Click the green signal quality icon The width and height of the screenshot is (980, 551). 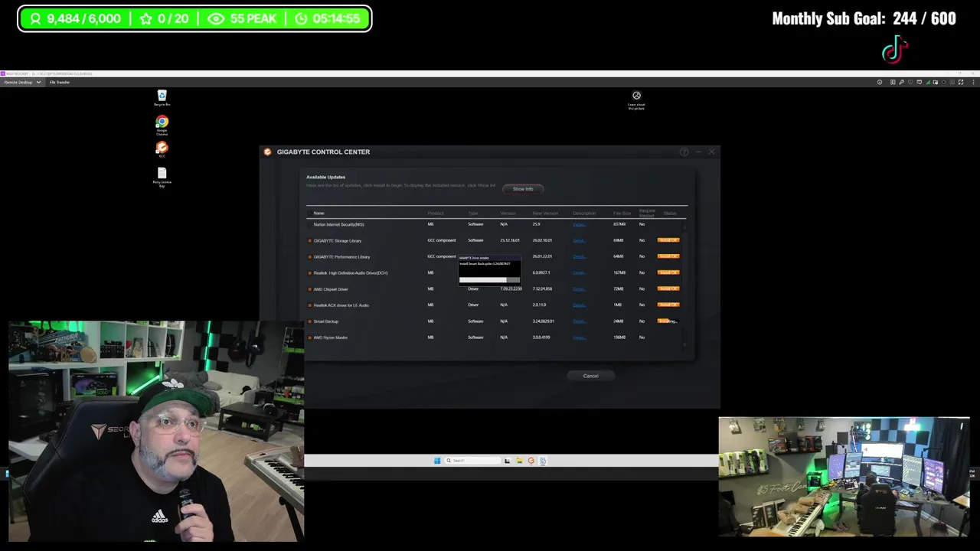tap(928, 82)
